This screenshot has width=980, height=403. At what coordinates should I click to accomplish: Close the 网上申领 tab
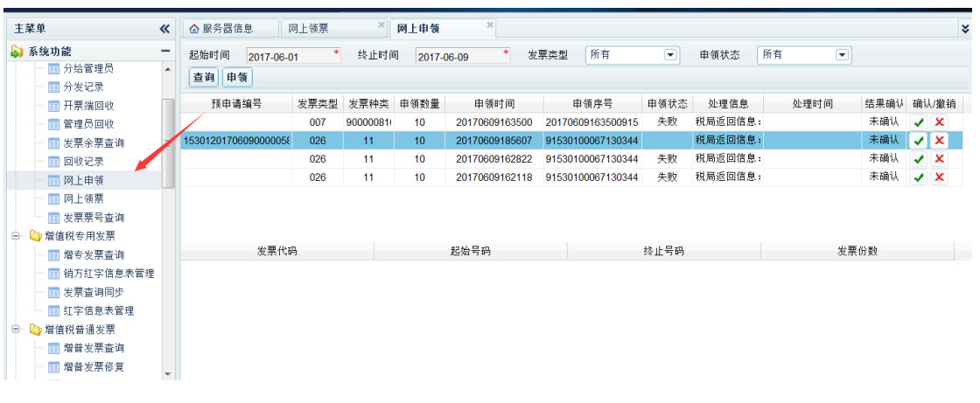click(490, 25)
